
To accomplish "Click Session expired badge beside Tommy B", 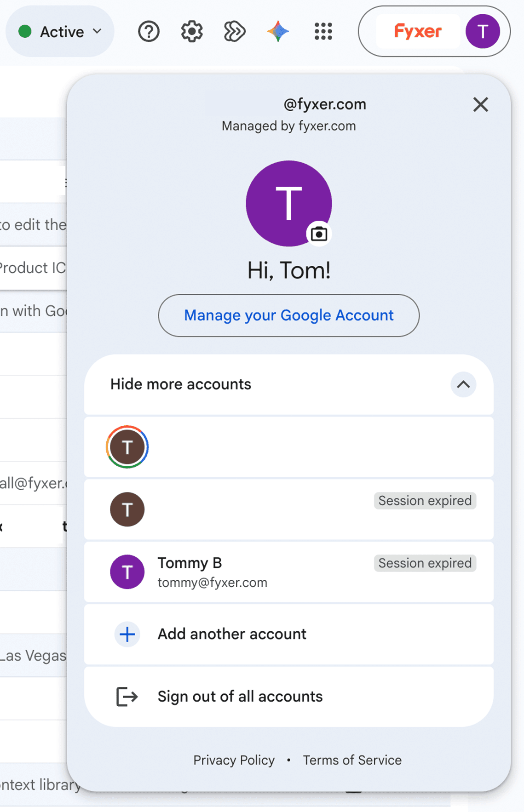I will pyautogui.click(x=425, y=563).
